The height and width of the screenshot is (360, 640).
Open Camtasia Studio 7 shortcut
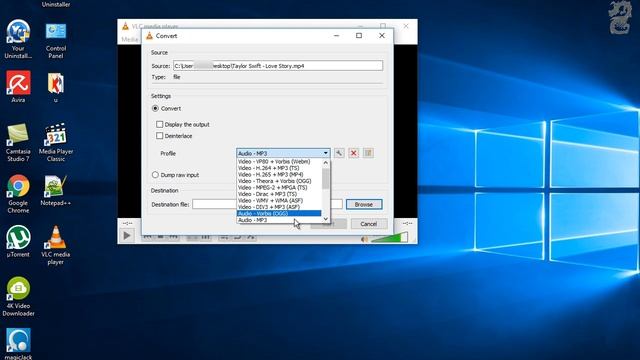(x=18, y=143)
